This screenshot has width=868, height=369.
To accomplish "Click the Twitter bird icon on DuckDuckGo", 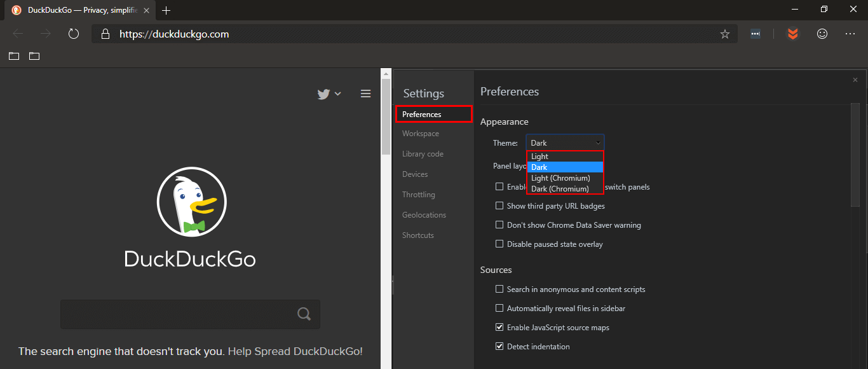I will [323, 94].
